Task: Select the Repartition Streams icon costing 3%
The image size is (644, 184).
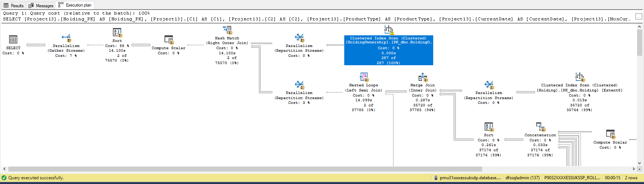Action: (x=299, y=85)
